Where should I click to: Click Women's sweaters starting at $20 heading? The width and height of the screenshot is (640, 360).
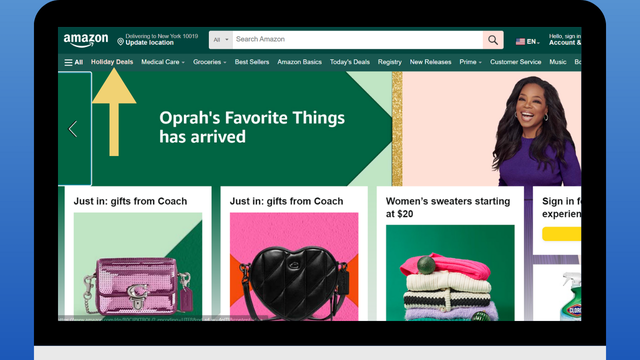448,207
